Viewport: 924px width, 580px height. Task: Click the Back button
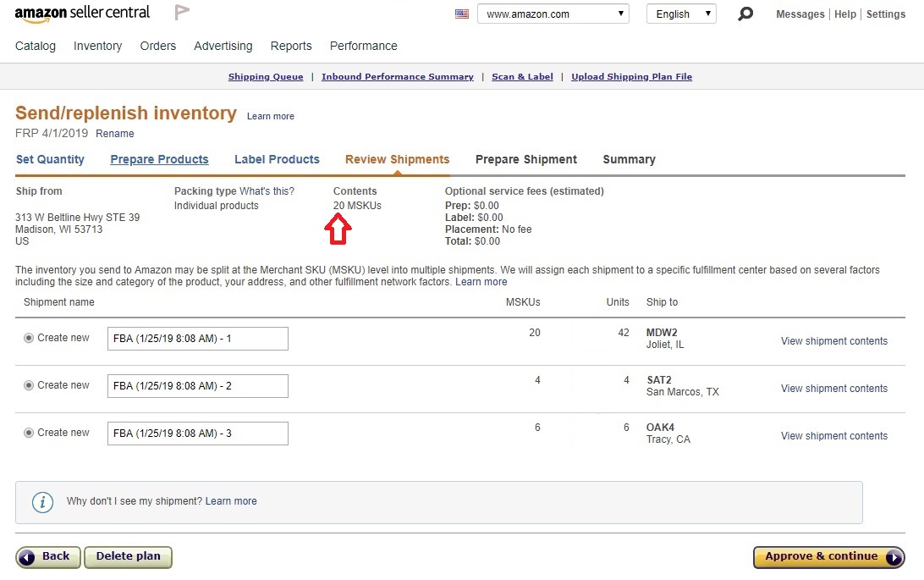47,556
